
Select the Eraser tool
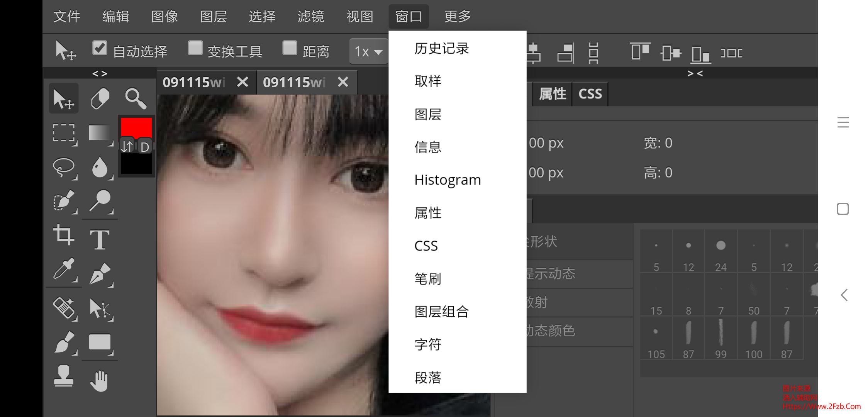(x=100, y=98)
